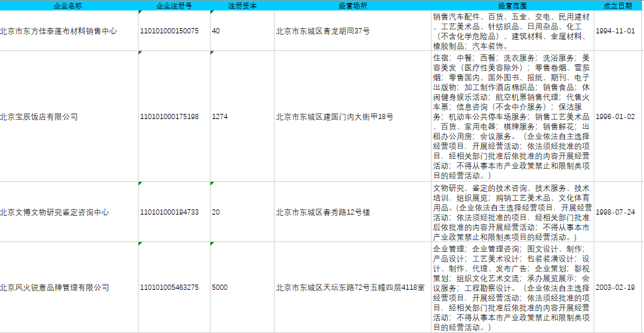
Task: Click the 经营范围 column header
Action: click(x=513, y=5)
